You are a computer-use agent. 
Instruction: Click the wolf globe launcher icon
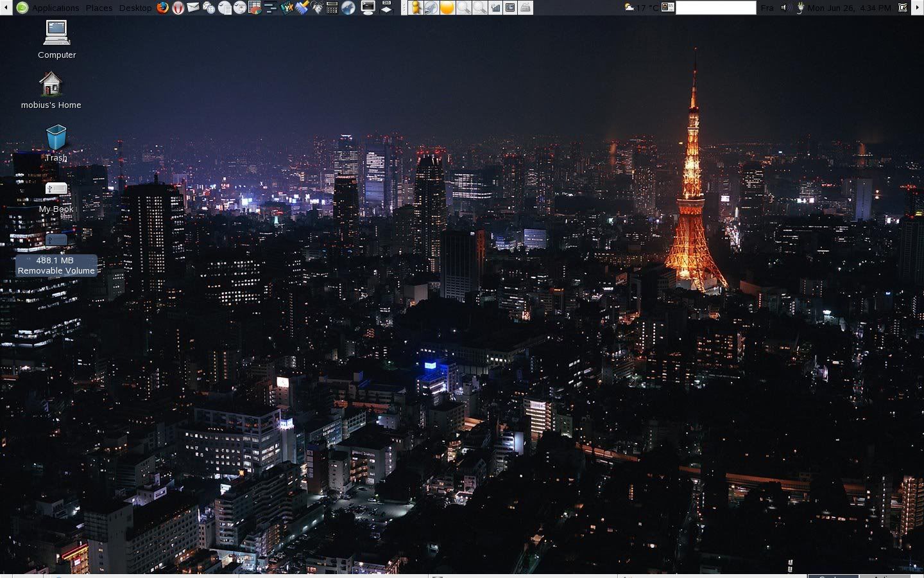(x=348, y=8)
